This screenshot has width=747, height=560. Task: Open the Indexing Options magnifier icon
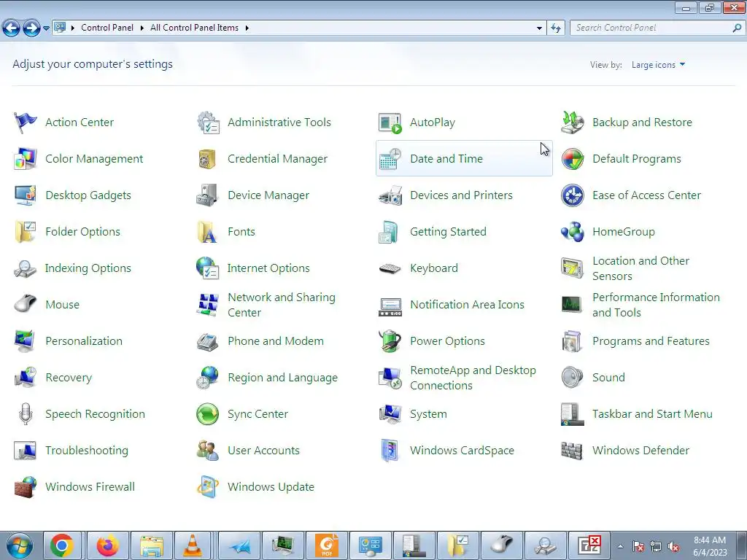click(26, 268)
